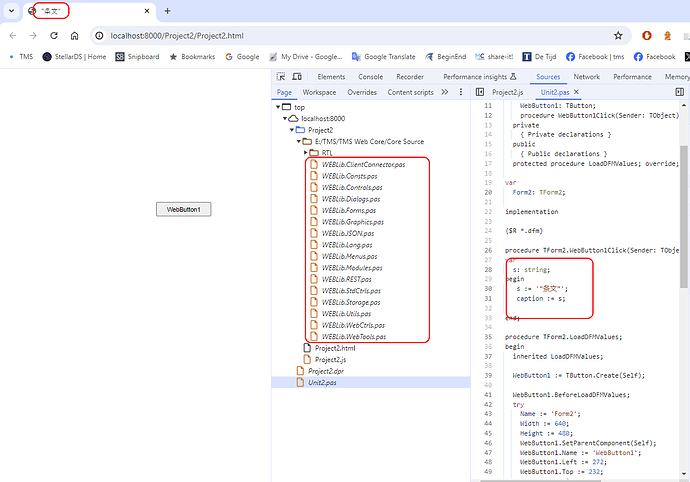This screenshot has width=690, height=482.
Task: Open Facebook | tms bookmark
Action: coord(595,57)
